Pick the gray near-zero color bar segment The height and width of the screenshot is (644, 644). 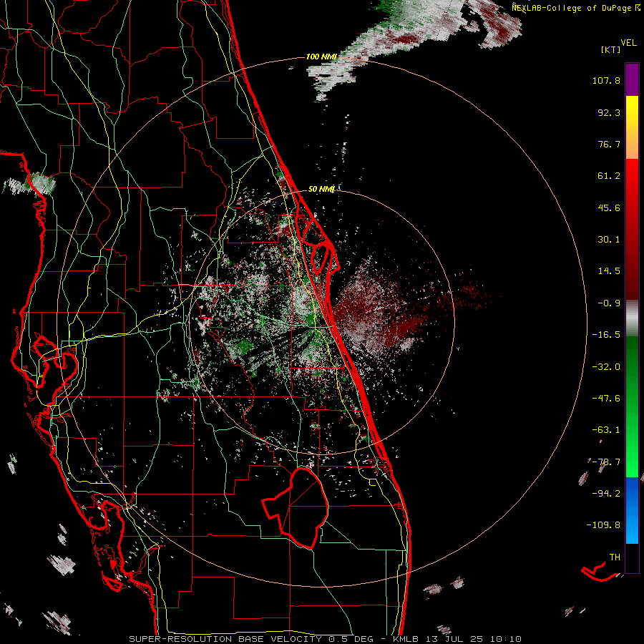coord(632,318)
